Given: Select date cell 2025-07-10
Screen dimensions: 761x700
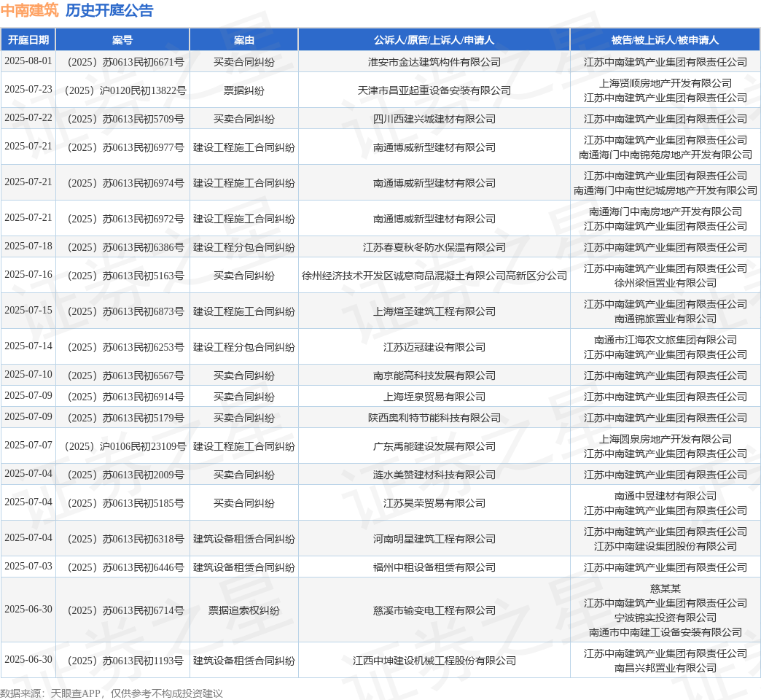Looking at the screenshot, I should coord(28,375).
